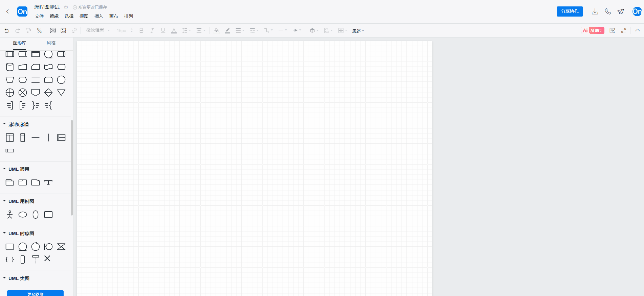Switch to the 风格 tab
Viewport: 644px width, 296px height.
tap(51, 43)
